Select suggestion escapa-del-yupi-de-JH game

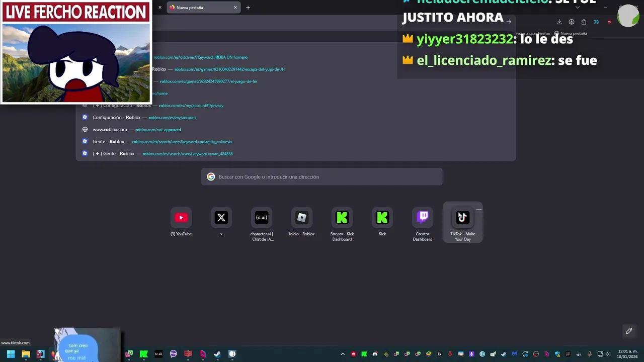click(x=296, y=69)
